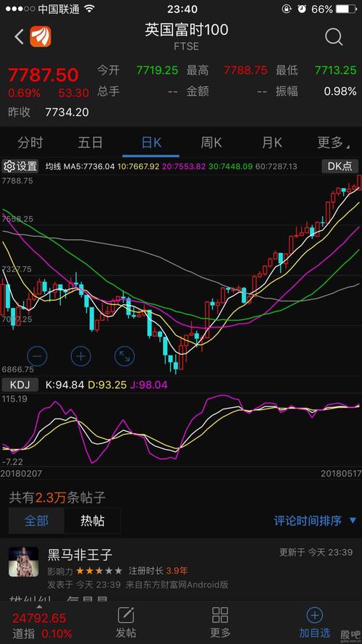Select the 日K tab
Viewport: 362px width, 644px height.
point(151,143)
